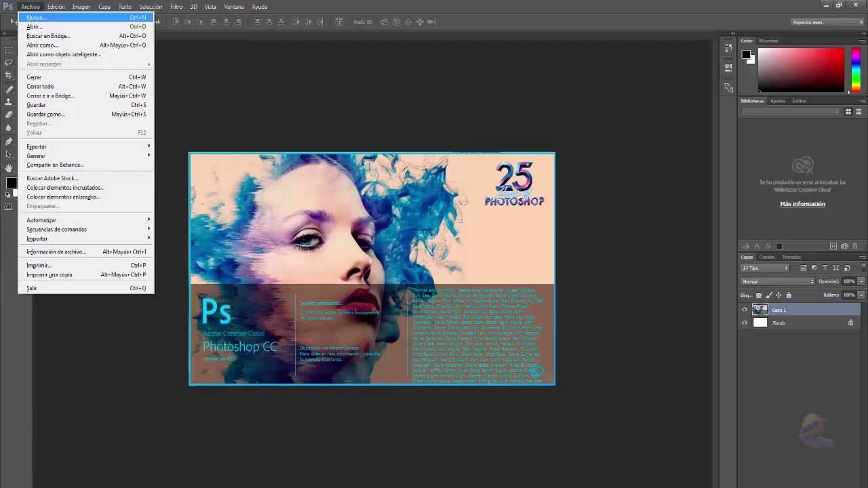Select the Hand tool

[9, 167]
